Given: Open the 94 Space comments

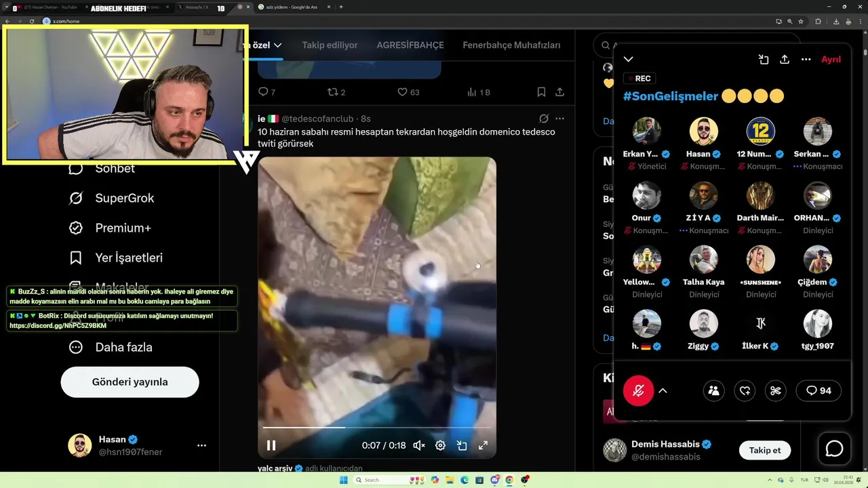Looking at the screenshot, I should [x=818, y=390].
